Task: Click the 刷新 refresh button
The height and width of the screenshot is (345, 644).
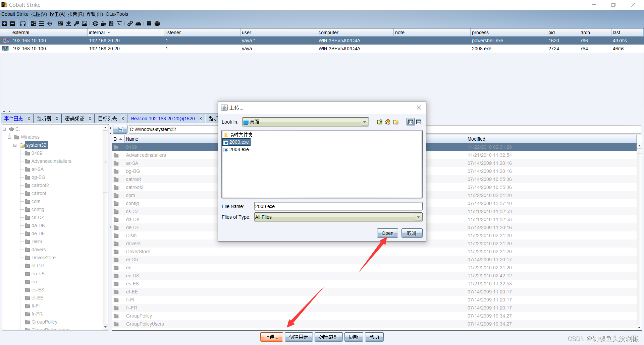Action: 354,337
